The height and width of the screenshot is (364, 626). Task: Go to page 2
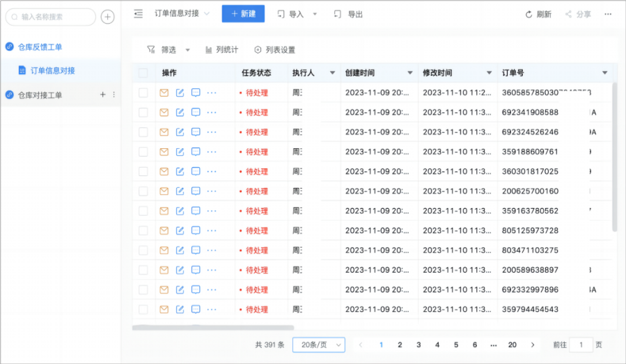(400, 345)
